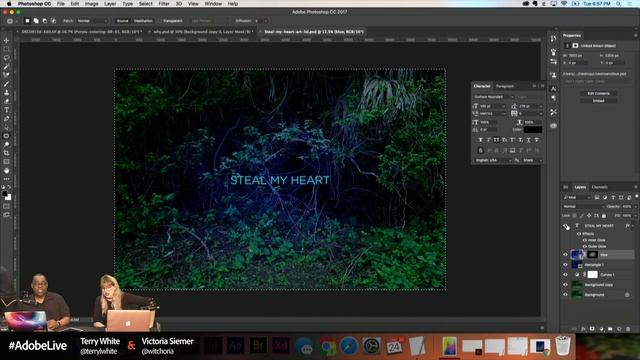Click the Delete layer trash icon

(x=628, y=329)
